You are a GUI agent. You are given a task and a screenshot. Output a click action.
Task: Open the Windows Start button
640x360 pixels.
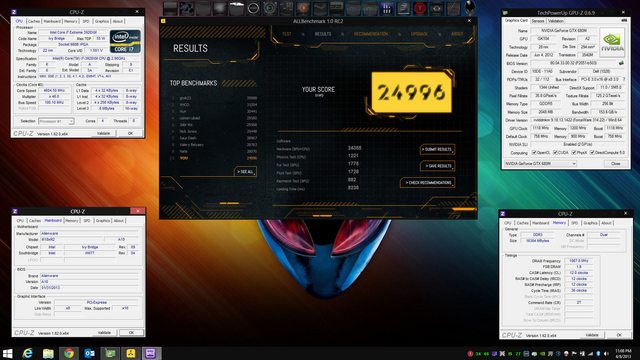point(7,353)
